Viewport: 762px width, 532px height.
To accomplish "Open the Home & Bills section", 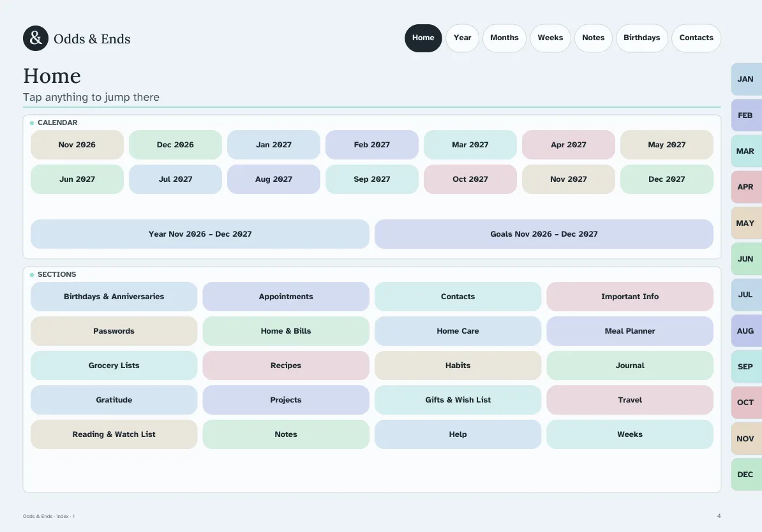I will (286, 331).
